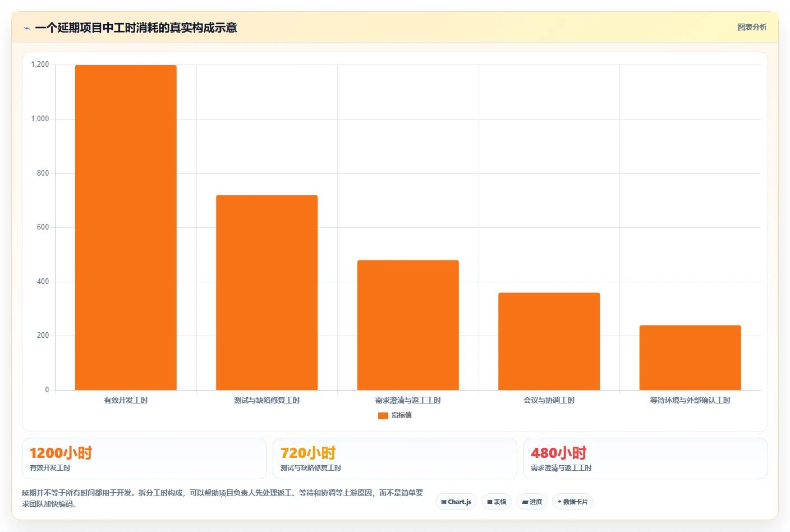This screenshot has width=790, height=532.
Task: Click the 测试与缺陷修复工时 caption under 720小时
Action: coord(311,468)
